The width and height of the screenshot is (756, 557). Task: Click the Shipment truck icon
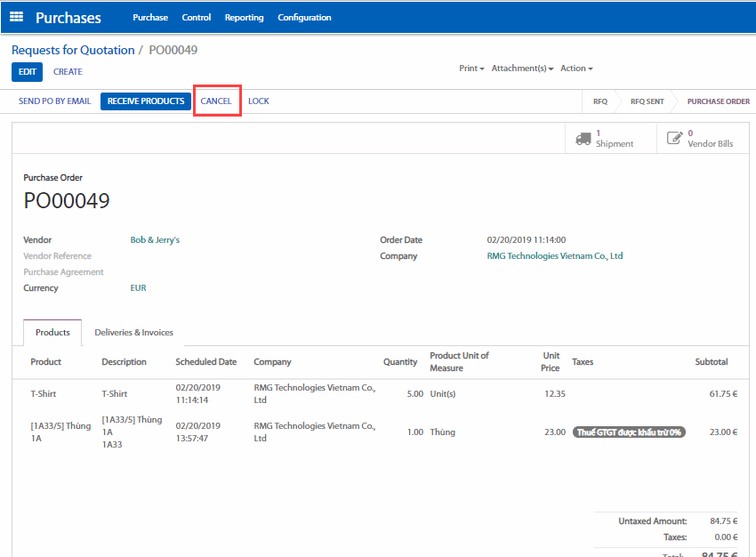click(583, 139)
